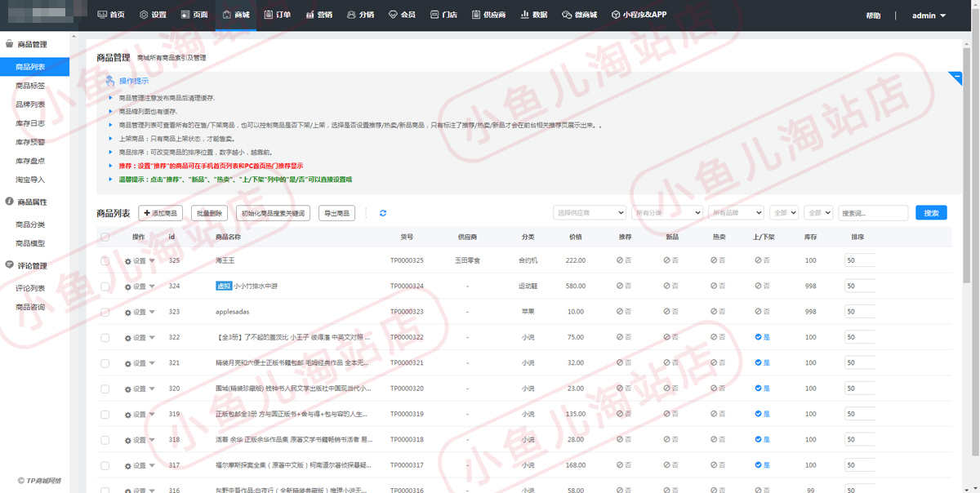
Task: Click the blue 搜索 button
Action: pos(931,212)
